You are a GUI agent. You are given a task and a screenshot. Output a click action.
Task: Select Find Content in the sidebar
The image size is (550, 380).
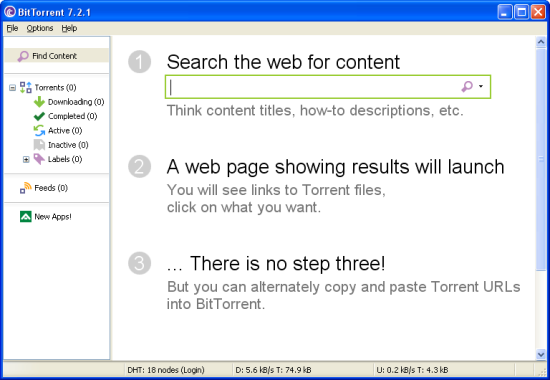[57, 55]
